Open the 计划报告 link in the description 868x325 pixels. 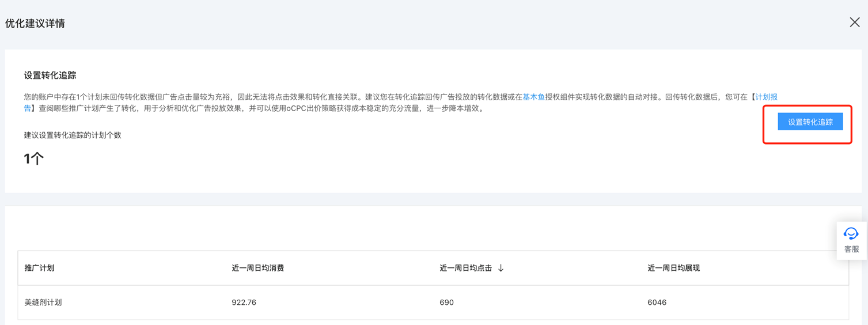(766, 97)
